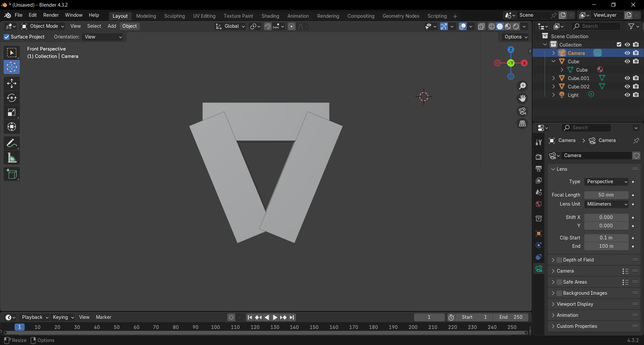644x345 pixels.
Task: Jump to the animation end frame
Action: (292, 317)
